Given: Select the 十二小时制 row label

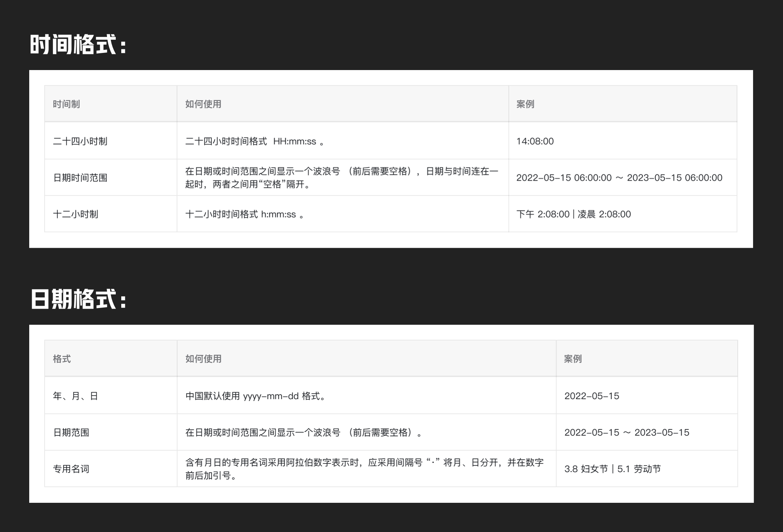Looking at the screenshot, I should (76, 214).
